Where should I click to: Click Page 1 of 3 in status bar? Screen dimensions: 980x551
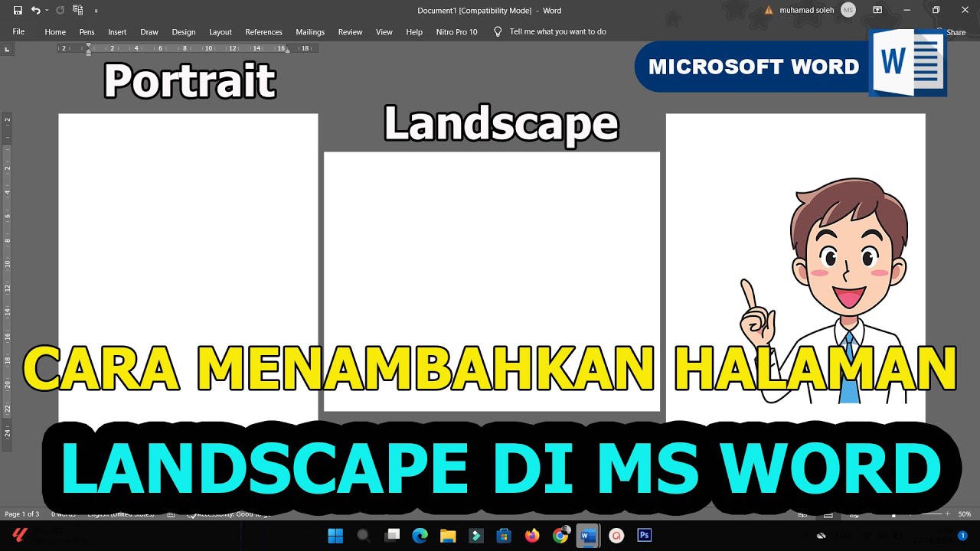point(21,514)
